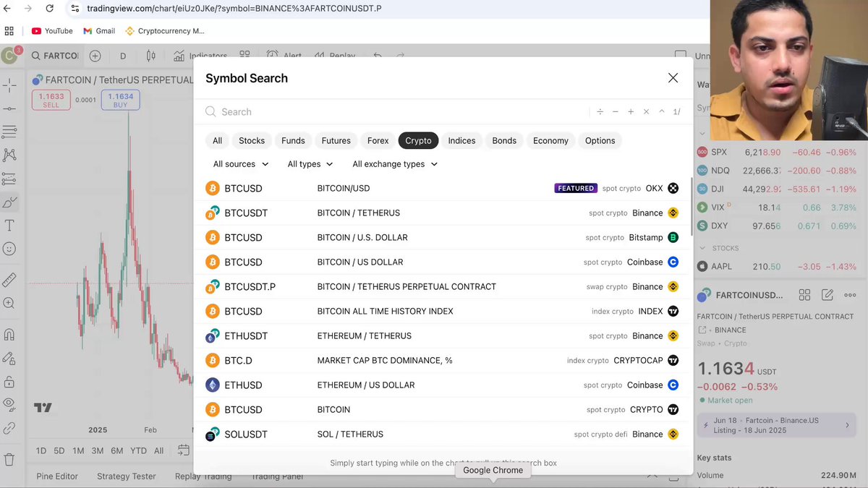Expand the All types dropdown
The height and width of the screenshot is (488, 868).
point(310,164)
